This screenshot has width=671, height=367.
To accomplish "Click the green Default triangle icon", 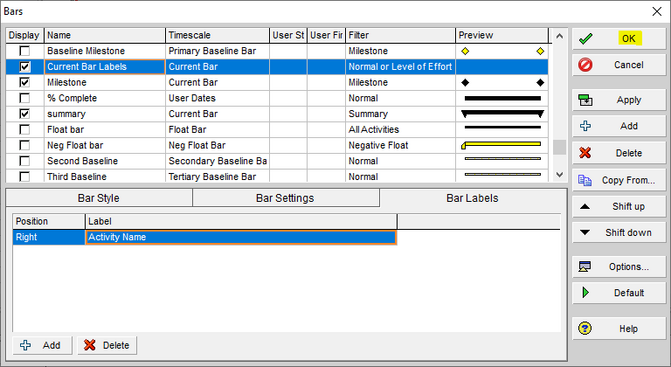I will (585, 293).
